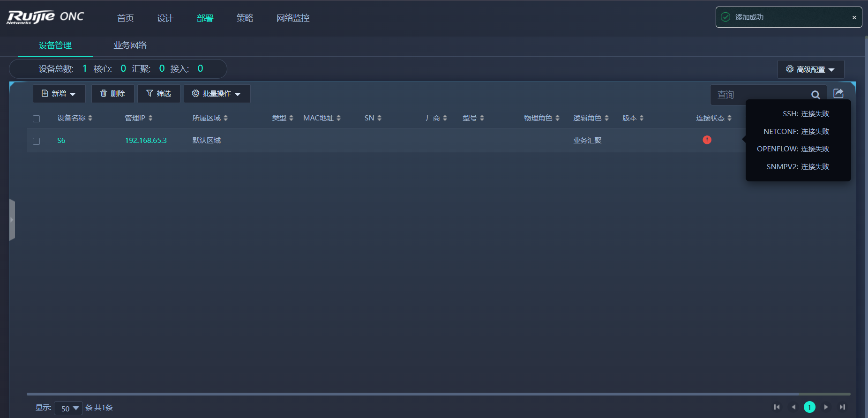Sort by 类型 column
Image resolution: width=868 pixels, height=418 pixels.
point(283,118)
